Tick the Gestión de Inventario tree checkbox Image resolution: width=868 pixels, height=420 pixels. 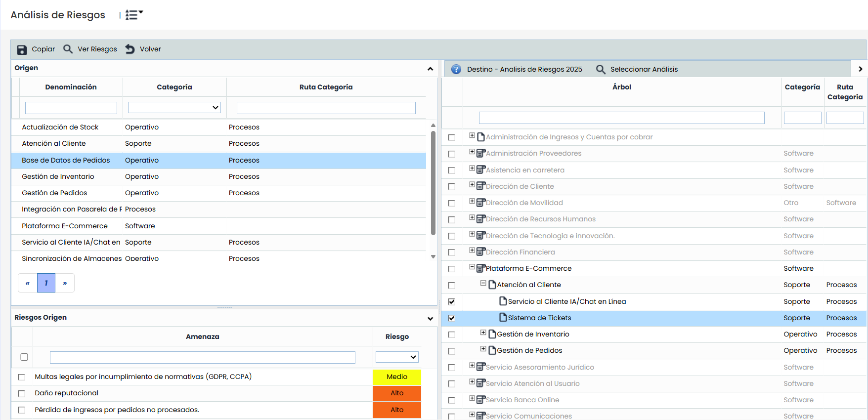452,335
